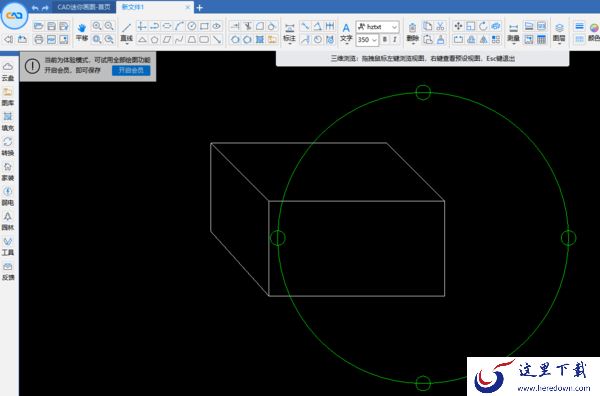Expand the 直线 tool dropdown arrow
Viewport: 600px width, 396px height.
point(126,44)
